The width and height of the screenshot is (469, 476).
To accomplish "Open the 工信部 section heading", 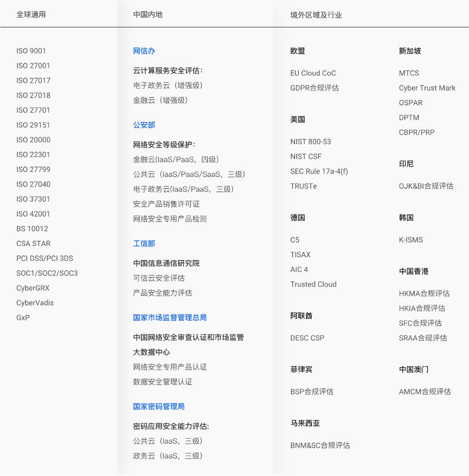I will pyautogui.click(x=144, y=244).
